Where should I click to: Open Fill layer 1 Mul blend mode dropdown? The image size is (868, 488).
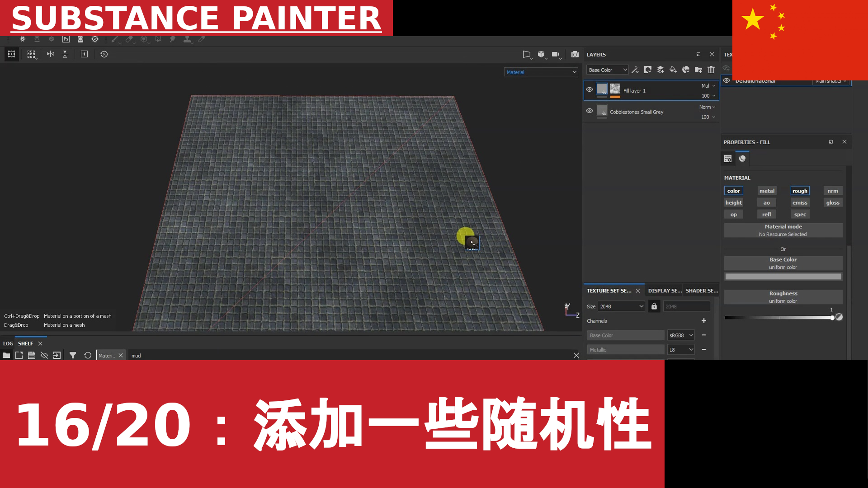click(708, 86)
